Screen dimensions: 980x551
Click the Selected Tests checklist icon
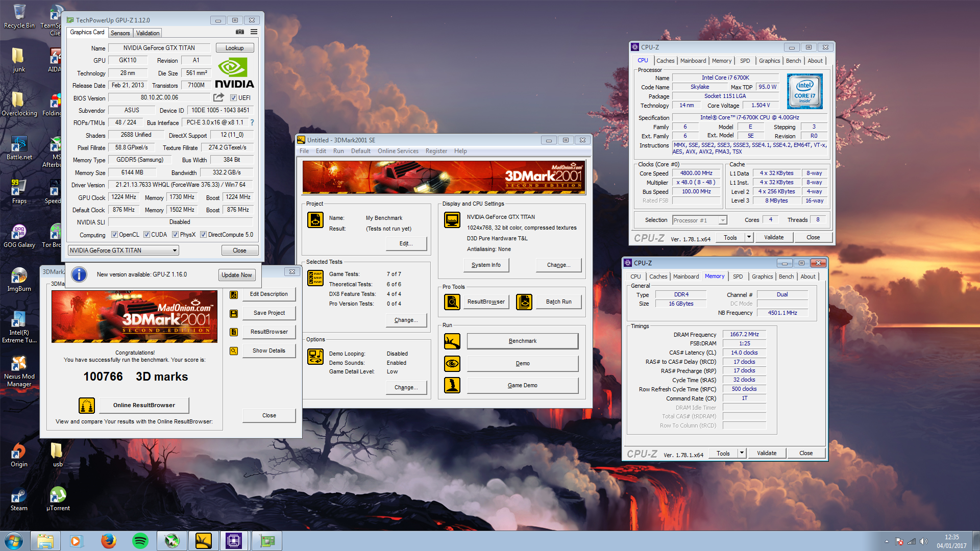click(315, 278)
